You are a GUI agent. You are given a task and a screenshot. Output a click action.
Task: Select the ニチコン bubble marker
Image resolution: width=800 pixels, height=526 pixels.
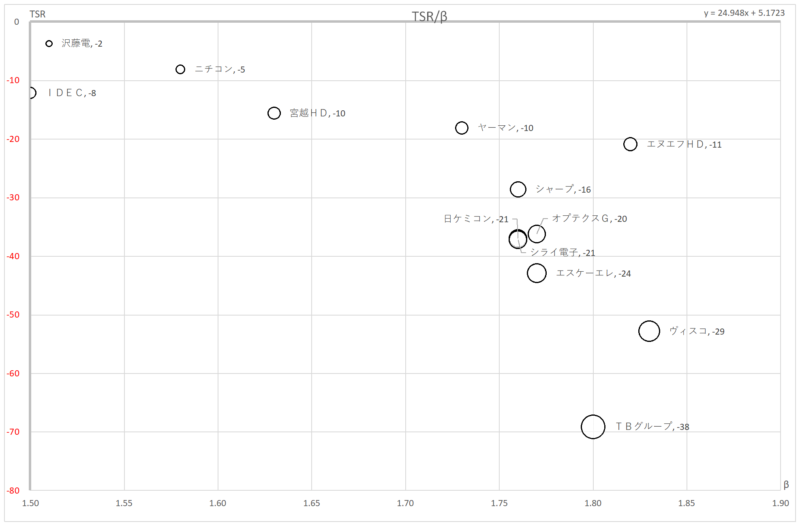coord(180,69)
